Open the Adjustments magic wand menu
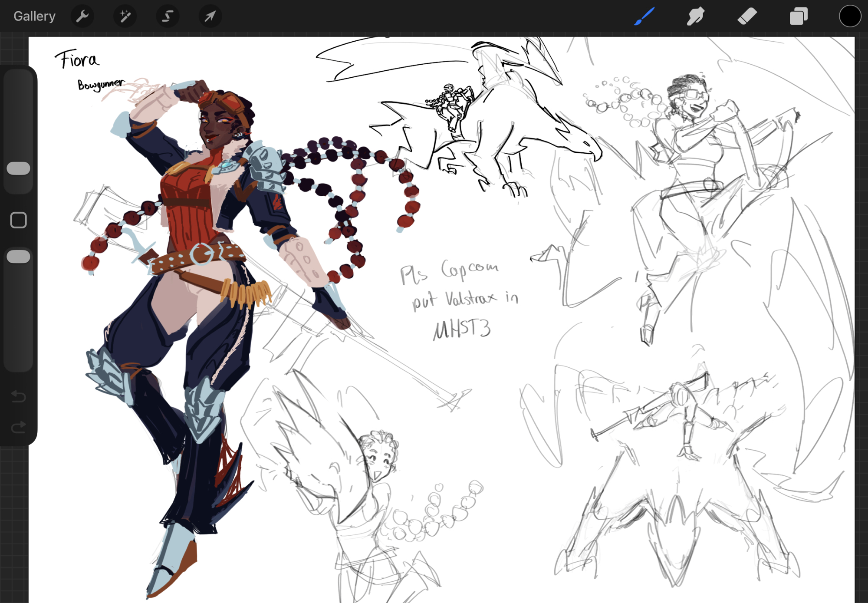868x603 pixels. (x=125, y=16)
